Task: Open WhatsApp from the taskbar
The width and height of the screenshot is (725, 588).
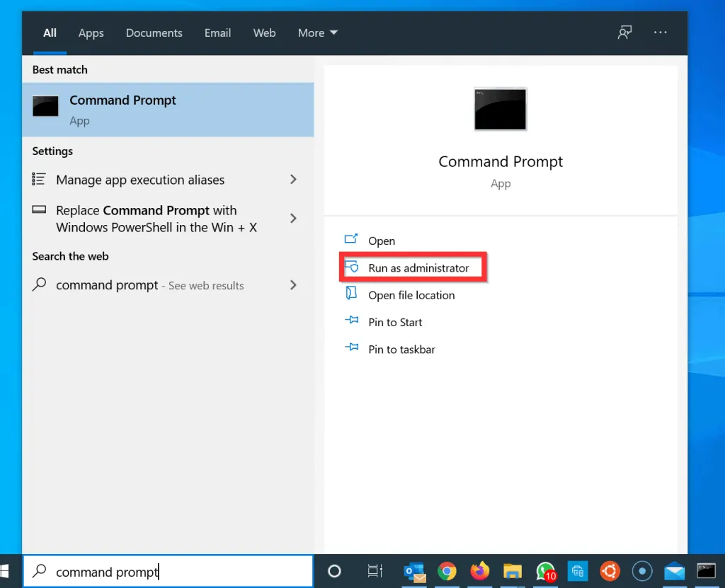Action: 544,571
